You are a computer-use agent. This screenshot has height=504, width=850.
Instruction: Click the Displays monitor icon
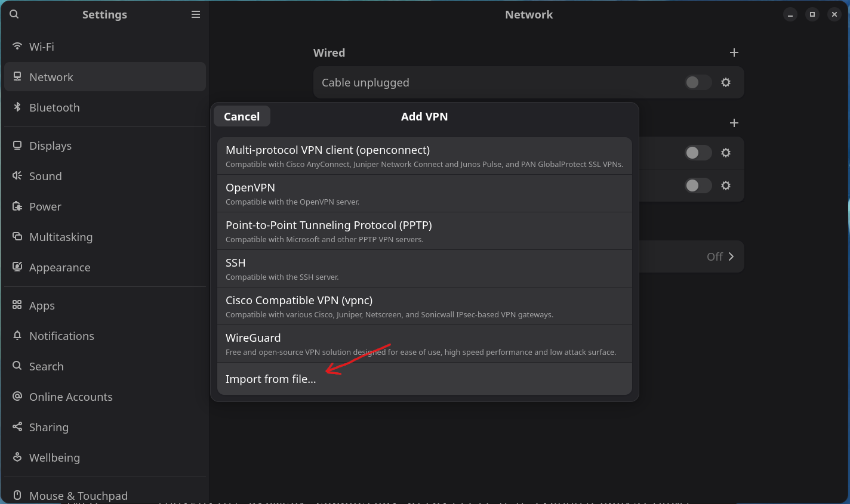point(17,146)
